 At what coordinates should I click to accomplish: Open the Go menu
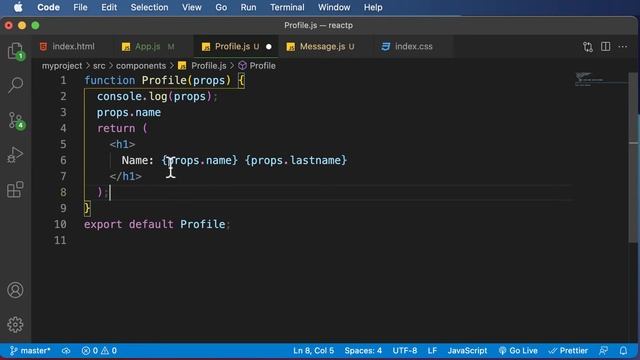tap(221, 7)
